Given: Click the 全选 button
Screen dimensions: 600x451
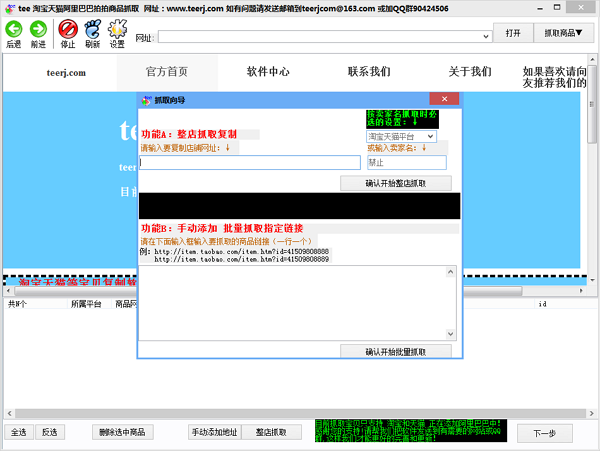Looking at the screenshot, I should [x=19, y=432].
